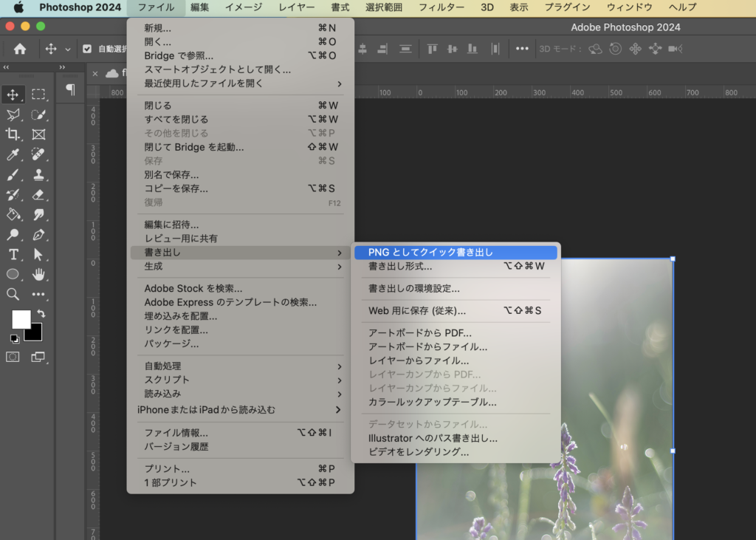Select the Crop tool
The image size is (756, 540).
click(x=13, y=134)
